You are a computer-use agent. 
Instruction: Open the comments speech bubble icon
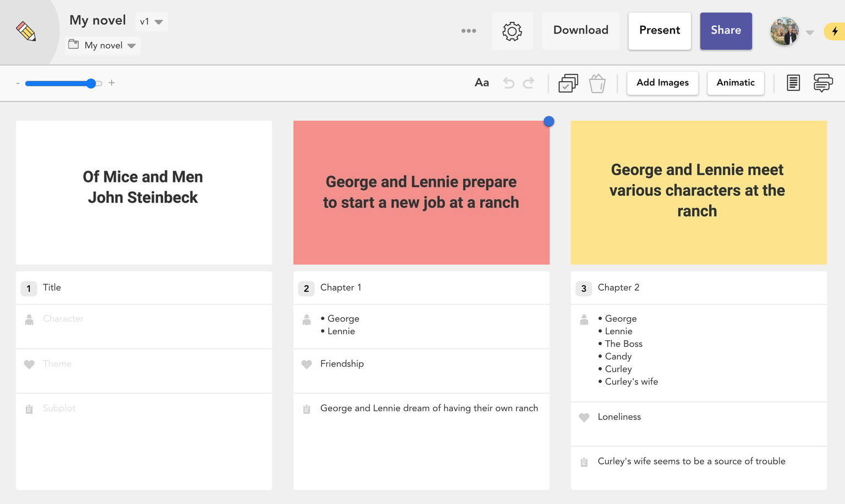822,83
